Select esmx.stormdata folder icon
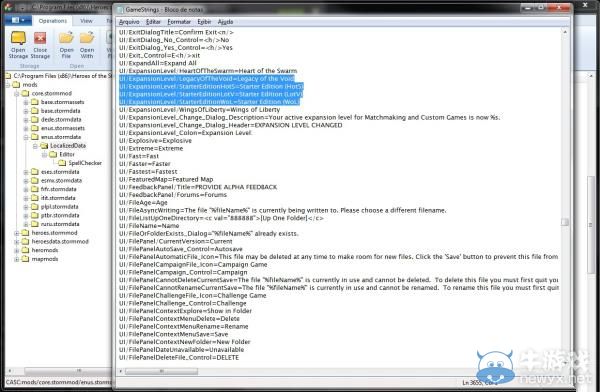The width and height of the screenshot is (600, 392). (x=35, y=180)
